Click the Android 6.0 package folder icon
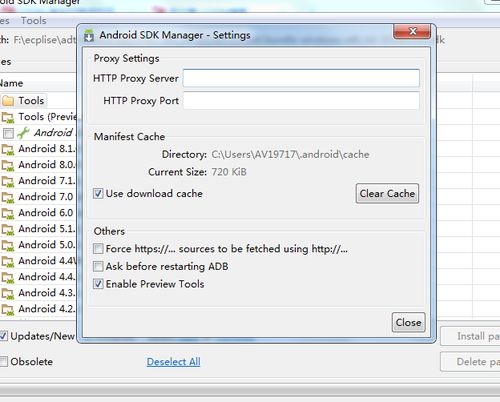The width and height of the screenshot is (500, 402). (x=8, y=213)
